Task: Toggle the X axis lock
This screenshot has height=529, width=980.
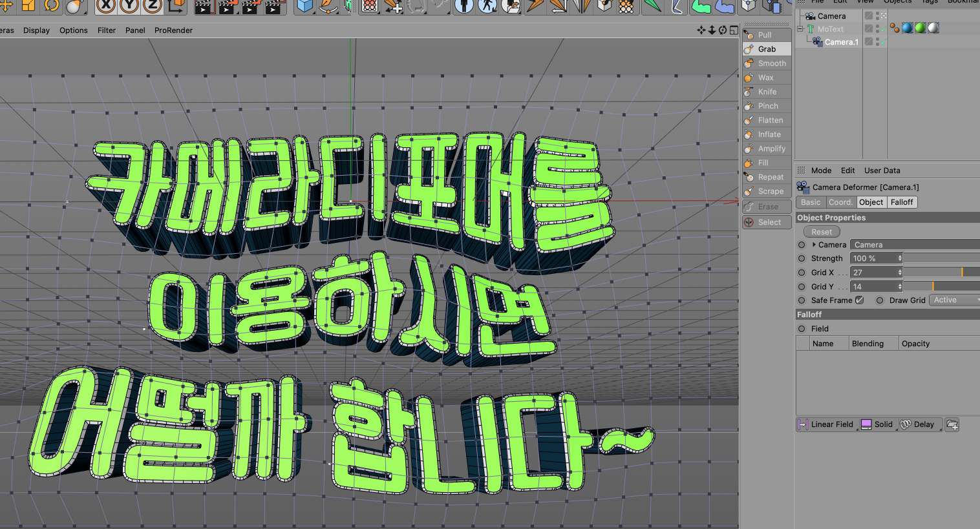Action: tap(106, 6)
